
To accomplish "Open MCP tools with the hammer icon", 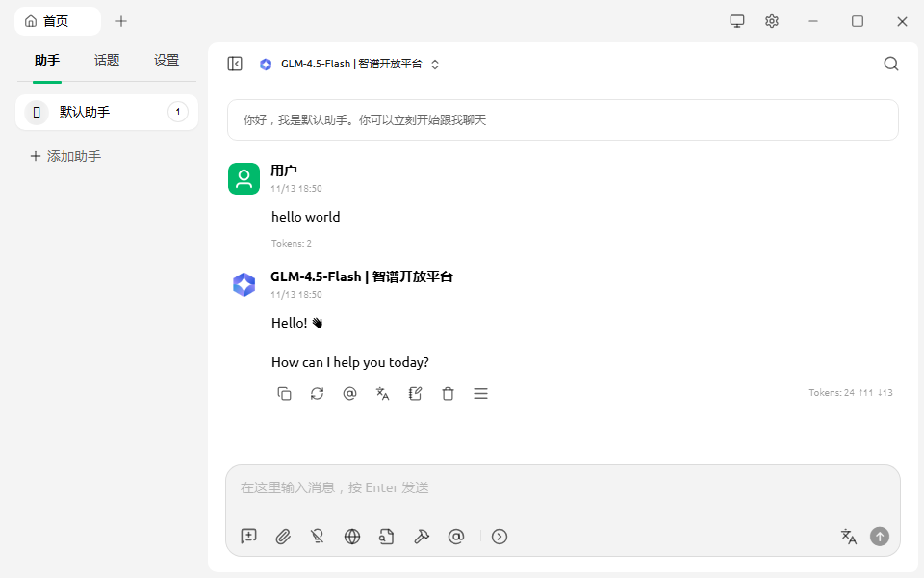I will coord(422,537).
